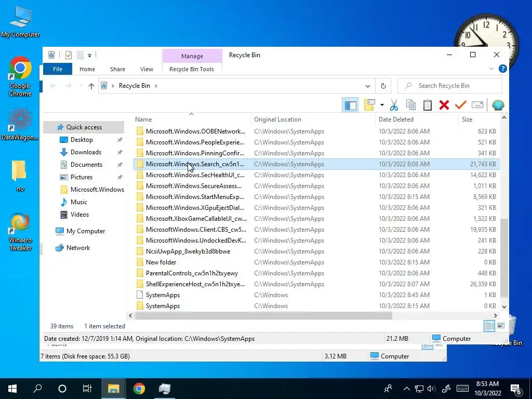Expand the chevron before Recycle Bin breadcrumb
Image resolution: width=532 pixels, height=399 pixels.
(x=113, y=86)
